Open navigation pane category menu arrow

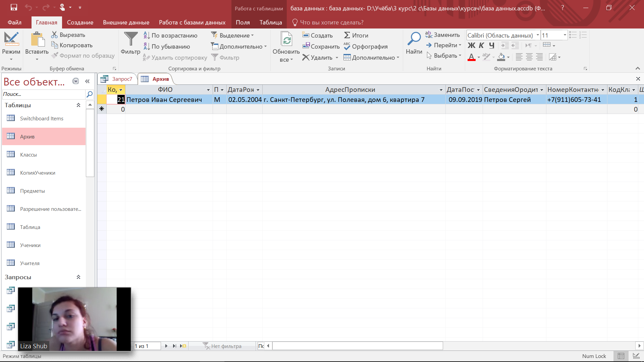click(76, 81)
